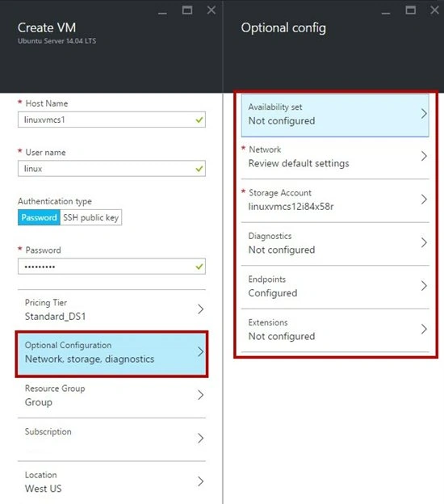Open the Subscription chooser
Viewport: 444px width, 504px height.
[x=111, y=439]
